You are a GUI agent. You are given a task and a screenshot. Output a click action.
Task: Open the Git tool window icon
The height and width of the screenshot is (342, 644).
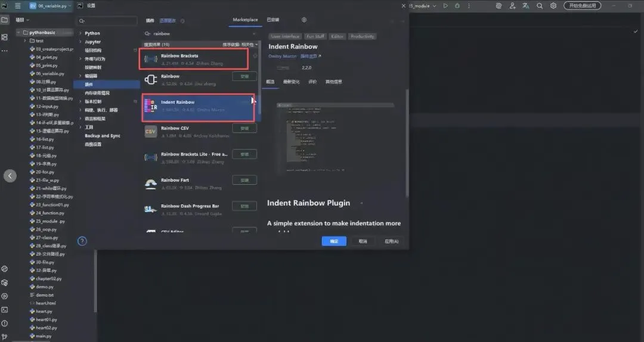5,337
